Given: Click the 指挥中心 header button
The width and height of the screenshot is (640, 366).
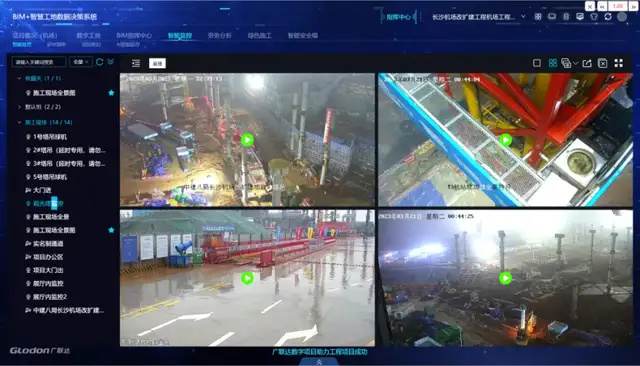Looking at the screenshot, I should pos(398,17).
